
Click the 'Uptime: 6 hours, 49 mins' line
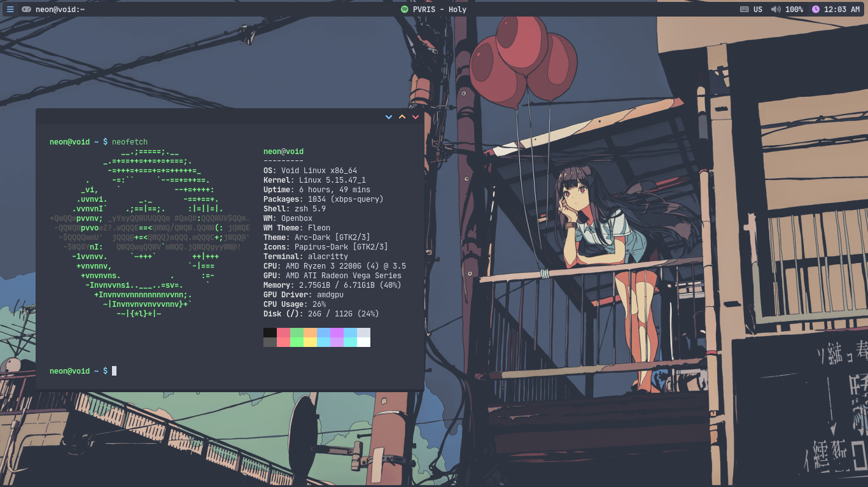[317, 190]
